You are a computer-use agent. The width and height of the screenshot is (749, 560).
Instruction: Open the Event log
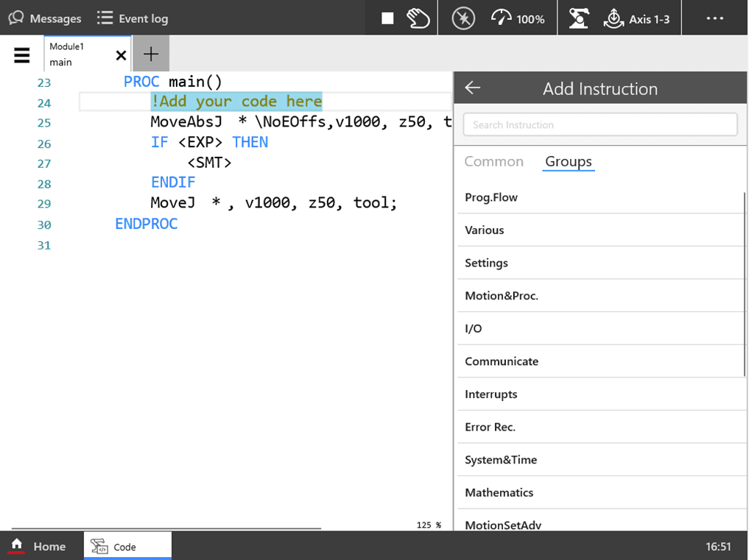pyautogui.click(x=133, y=18)
